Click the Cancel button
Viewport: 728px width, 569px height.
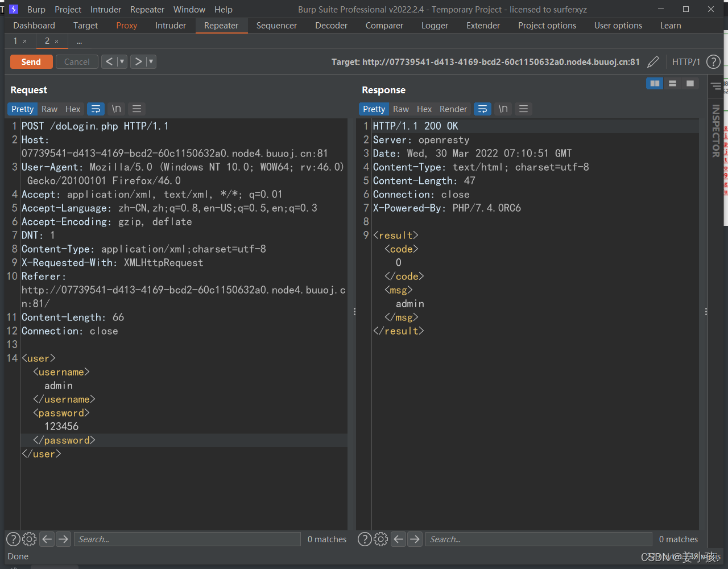[x=77, y=62]
